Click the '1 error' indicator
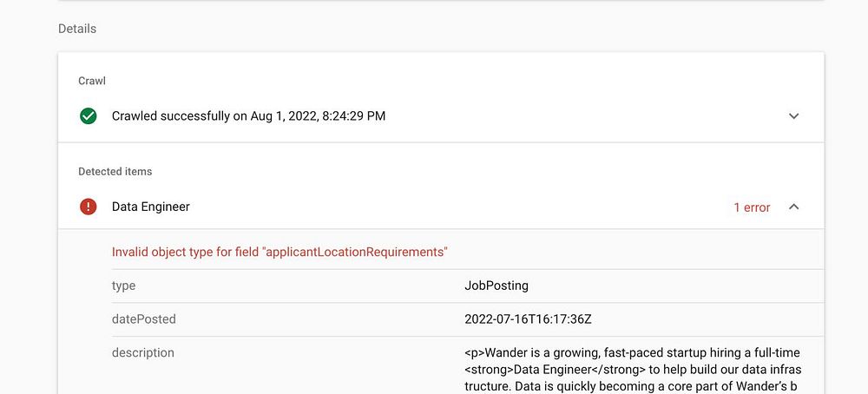Image resolution: width=868 pixels, height=394 pixels. coord(752,207)
